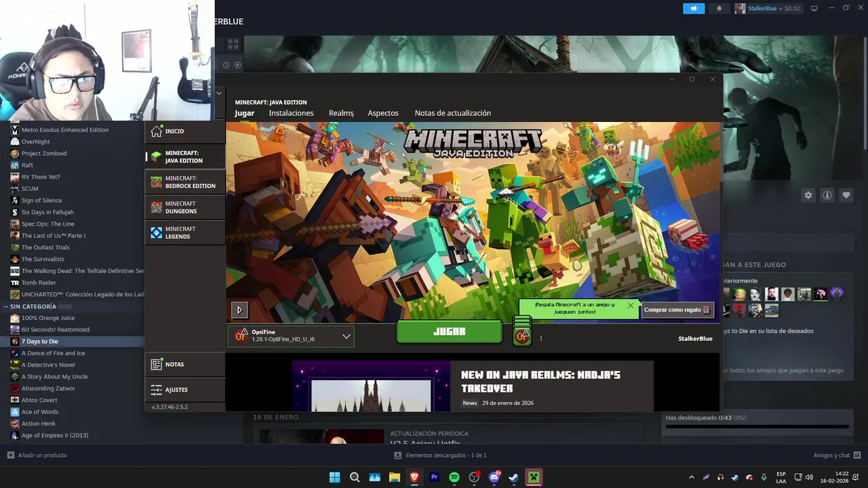Screen dimensions: 868x488
Task: Click Minecraft Launcher taskbar icon
Action: tap(534, 477)
